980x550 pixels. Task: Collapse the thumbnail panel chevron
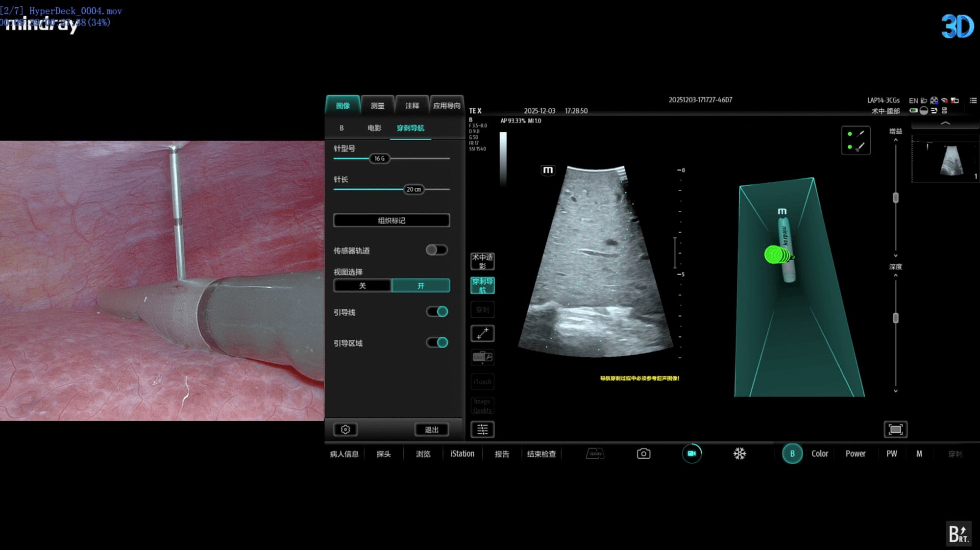(945, 124)
